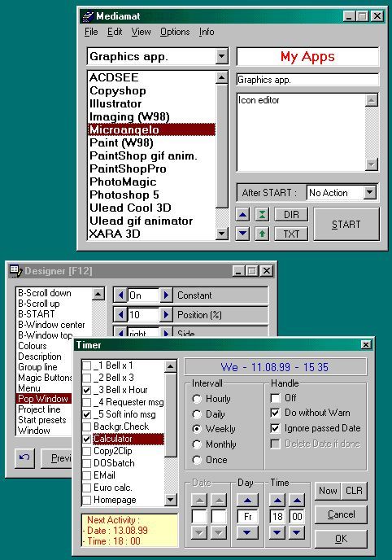Select Photoshop 5 in the app list
Viewport: 392px width, 560px height.
tap(151, 195)
